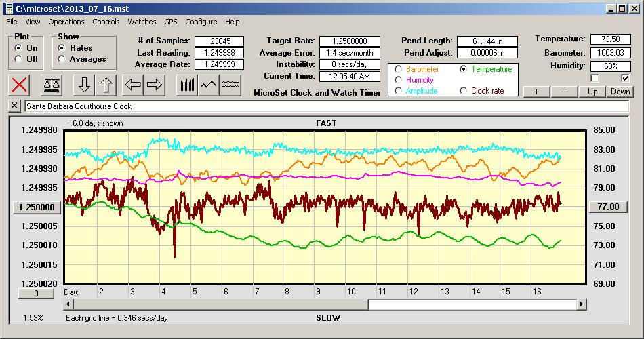Click the zigzag line graph icon
The height and width of the screenshot is (339, 644).
click(209, 85)
